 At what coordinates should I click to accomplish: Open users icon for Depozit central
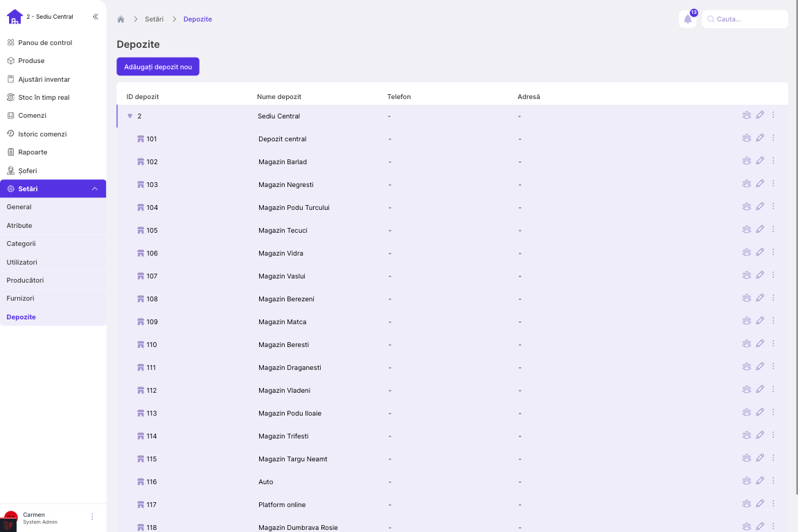(746, 138)
